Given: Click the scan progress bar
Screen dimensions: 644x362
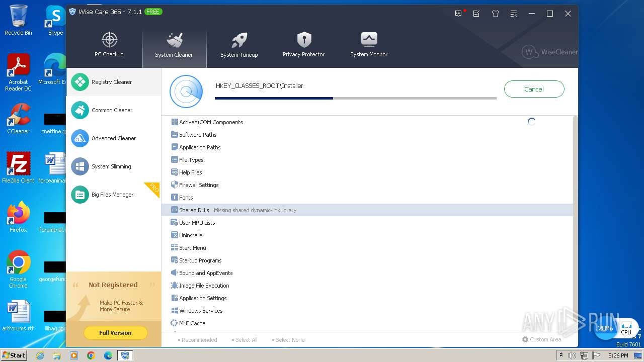Looking at the screenshot, I should click(x=356, y=98).
